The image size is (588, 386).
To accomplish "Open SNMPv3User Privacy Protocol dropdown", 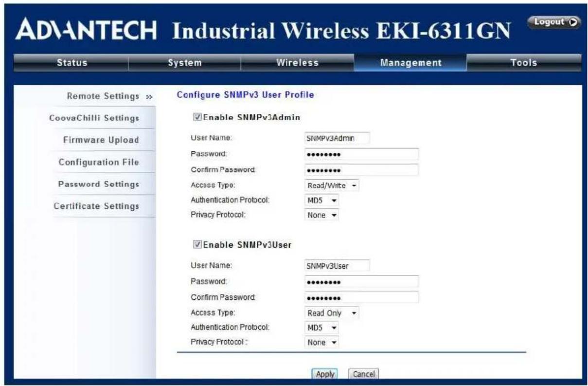I will coord(321,343).
